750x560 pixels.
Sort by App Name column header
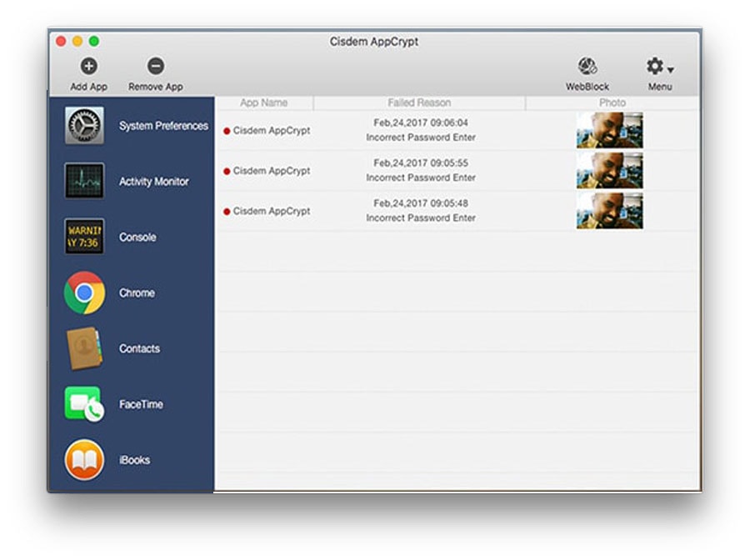point(264,102)
